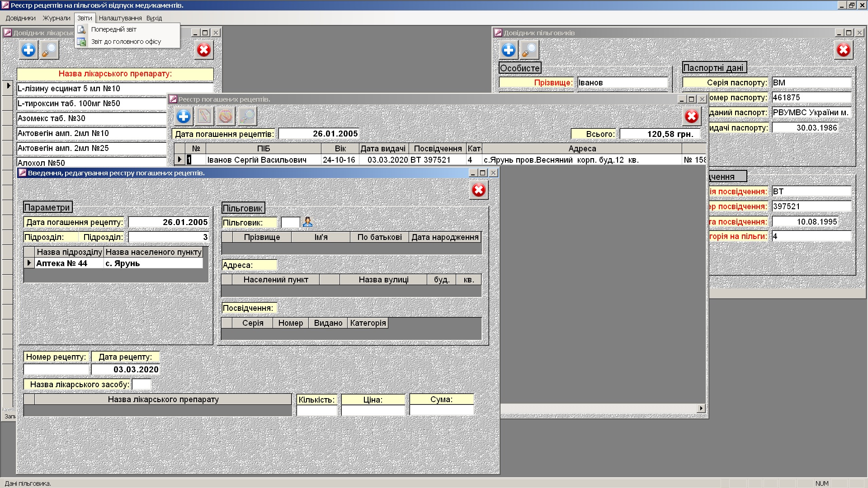Select Актовегін амп. 2мл №10 row
The width and height of the screenshot is (868, 488).
pos(92,133)
